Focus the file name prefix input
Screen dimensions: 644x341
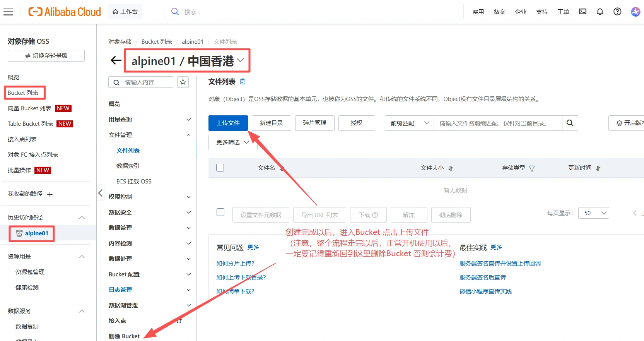pyautogui.click(x=498, y=123)
